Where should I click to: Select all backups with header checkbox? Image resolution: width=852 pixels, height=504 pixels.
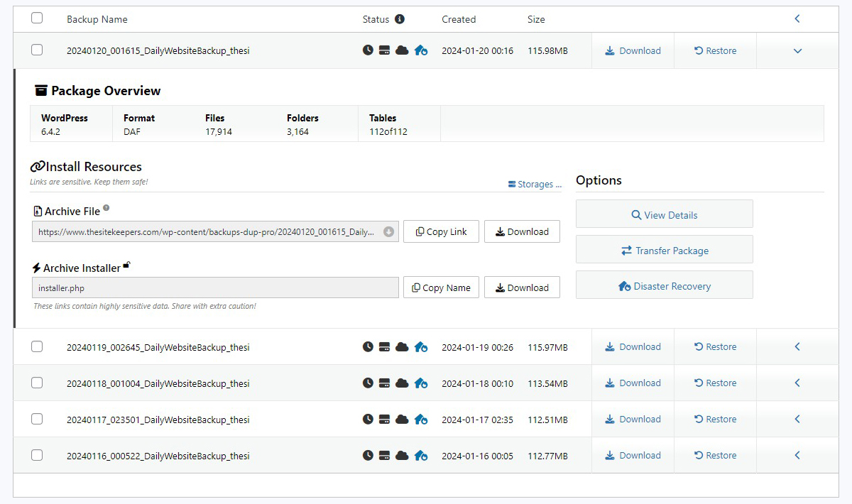[x=37, y=18]
